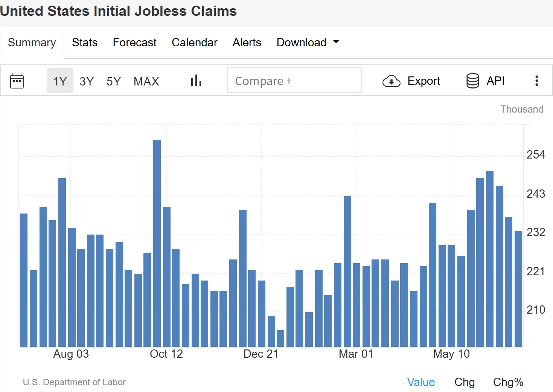Screen dimensions: 553x392
Task: Click the shortest bar after Dec 21
Action: coord(280,339)
